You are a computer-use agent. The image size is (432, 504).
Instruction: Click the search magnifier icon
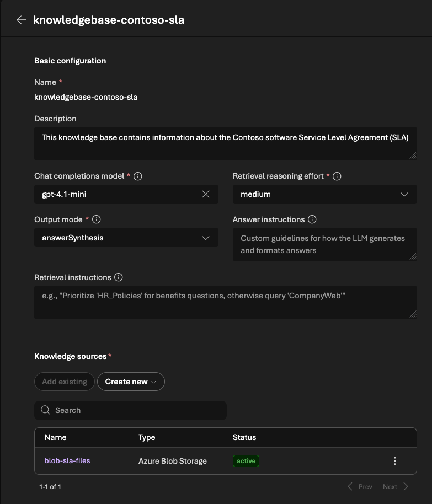coord(45,410)
